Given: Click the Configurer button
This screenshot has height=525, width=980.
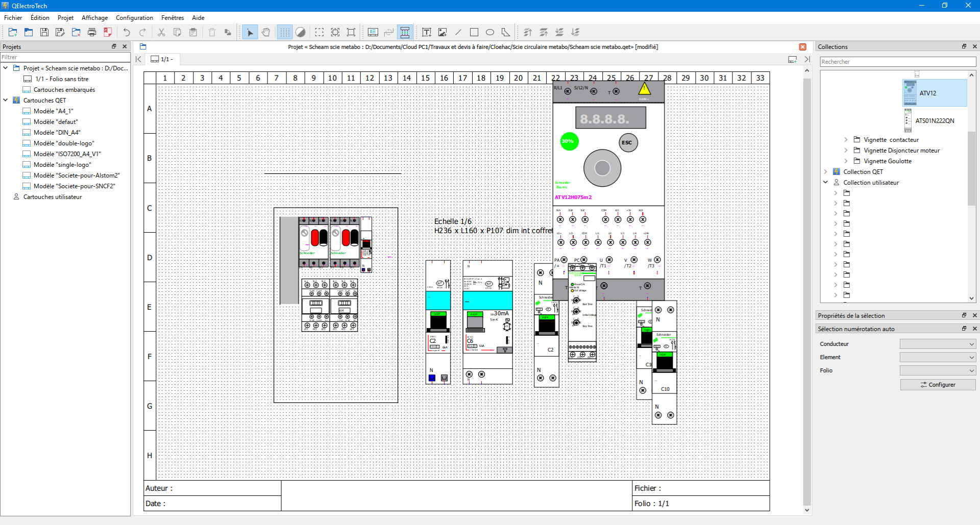Looking at the screenshot, I should pos(938,385).
